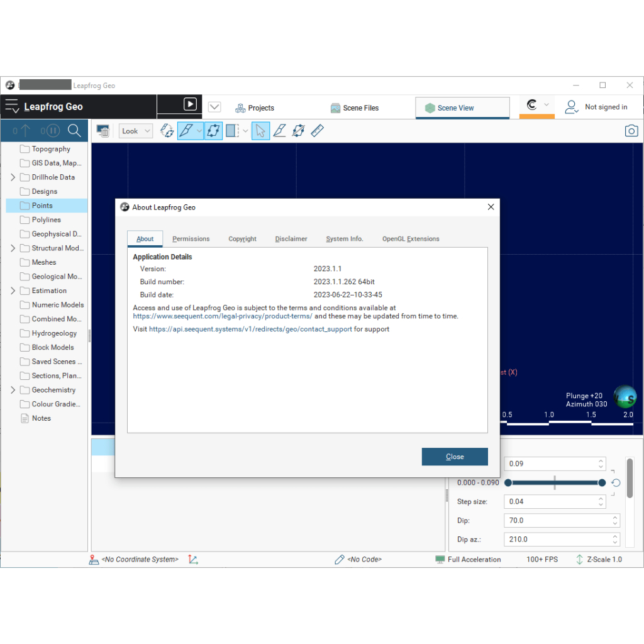
Task: Open the seequent.com product terms link
Action: tap(223, 316)
